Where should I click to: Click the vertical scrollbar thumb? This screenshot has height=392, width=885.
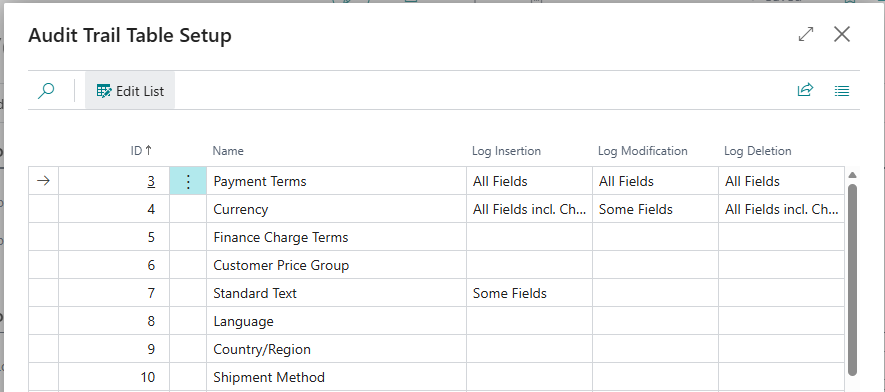coord(852,280)
